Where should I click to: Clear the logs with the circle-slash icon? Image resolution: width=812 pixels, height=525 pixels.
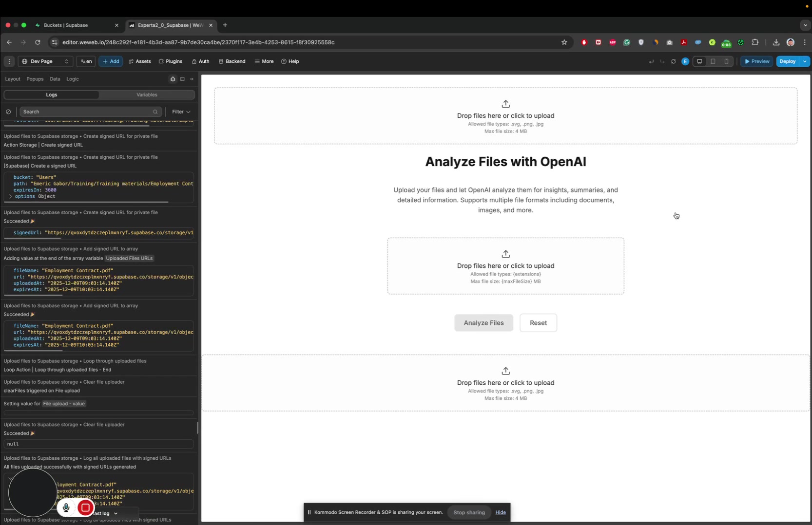coord(8,112)
